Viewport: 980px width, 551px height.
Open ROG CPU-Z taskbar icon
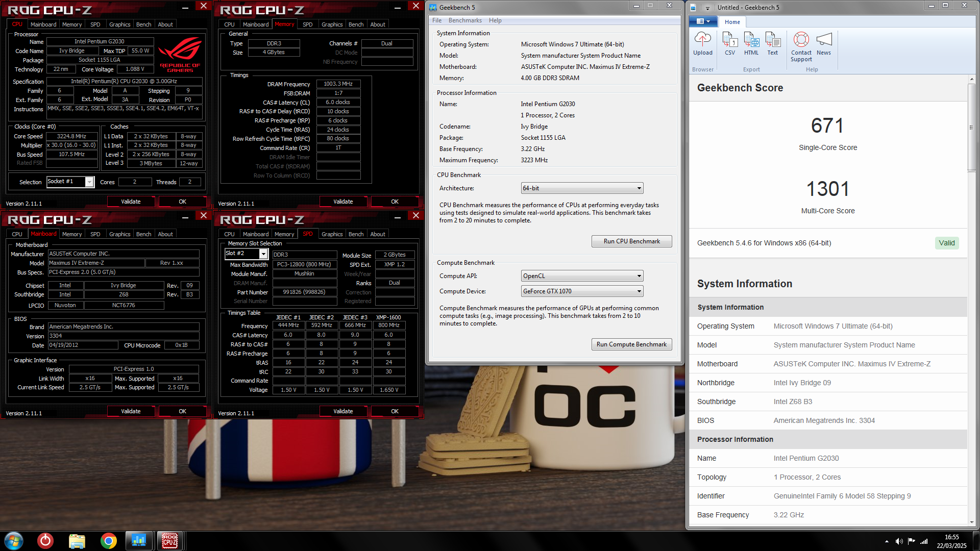click(x=170, y=540)
